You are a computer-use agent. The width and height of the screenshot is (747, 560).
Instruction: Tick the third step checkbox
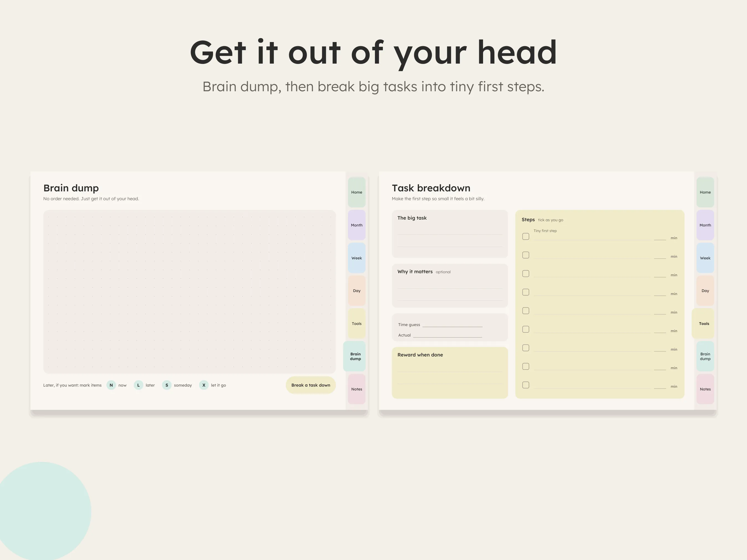(525, 274)
